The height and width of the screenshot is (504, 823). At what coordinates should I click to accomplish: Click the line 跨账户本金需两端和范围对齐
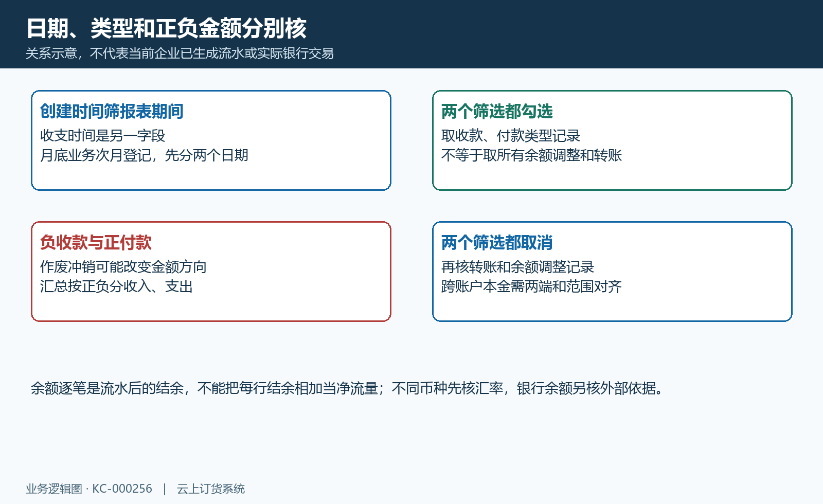(532, 286)
